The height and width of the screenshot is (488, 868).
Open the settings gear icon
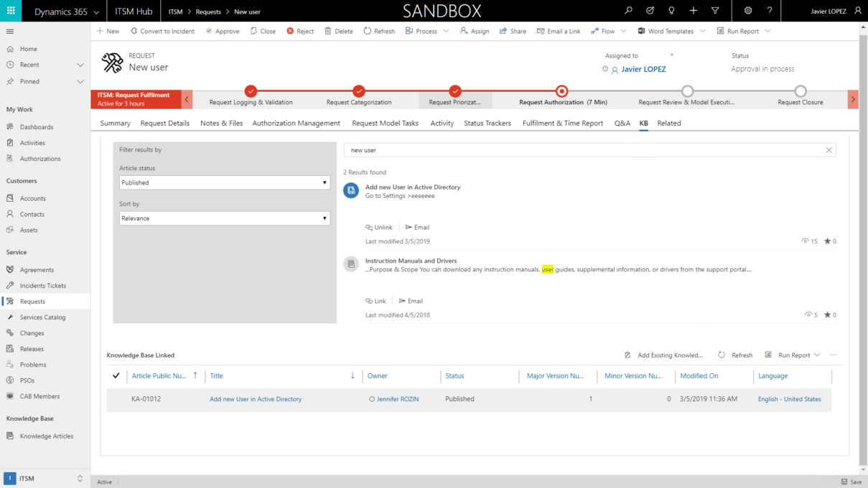[748, 11]
